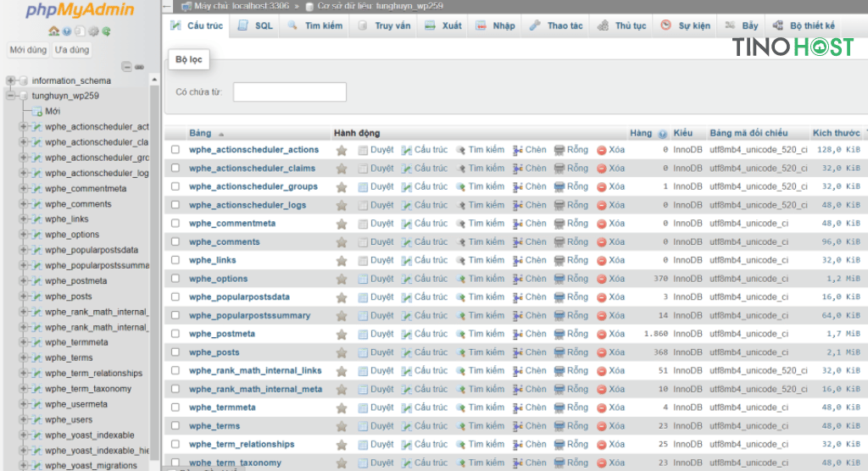Open the Sự kiện events tab
The height and width of the screenshot is (471, 868).
point(685,25)
